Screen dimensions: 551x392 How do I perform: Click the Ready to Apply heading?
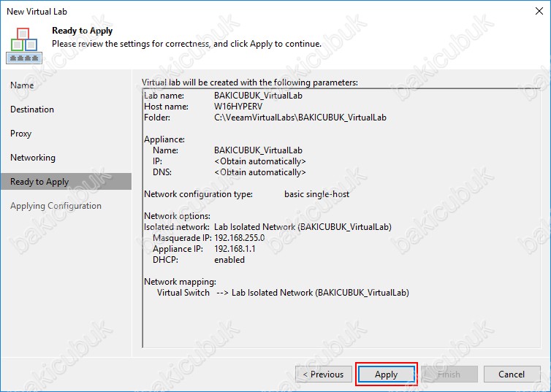[x=83, y=31]
